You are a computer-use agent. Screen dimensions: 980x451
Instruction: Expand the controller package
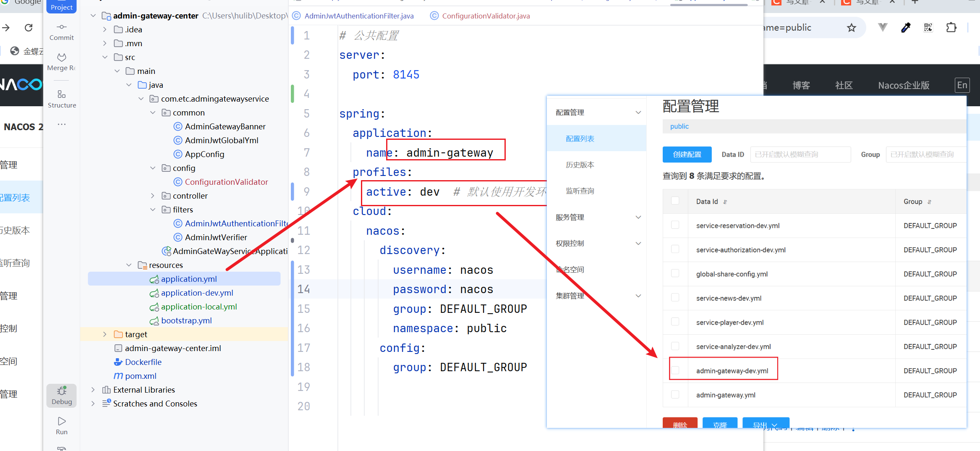coord(153,196)
